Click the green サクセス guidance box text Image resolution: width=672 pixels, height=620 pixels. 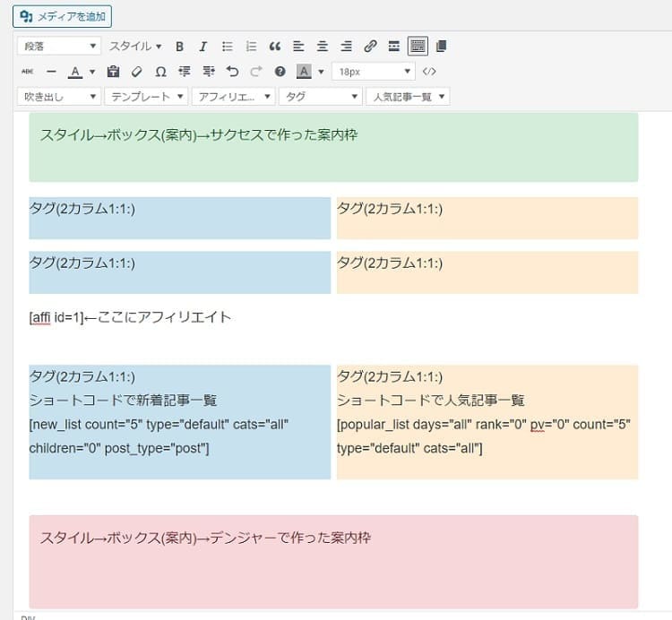(x=199, y=135)
